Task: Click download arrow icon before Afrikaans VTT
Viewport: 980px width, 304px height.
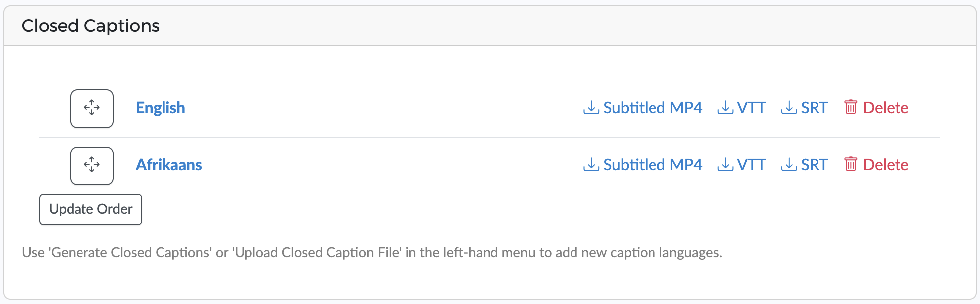Action: 725,164
